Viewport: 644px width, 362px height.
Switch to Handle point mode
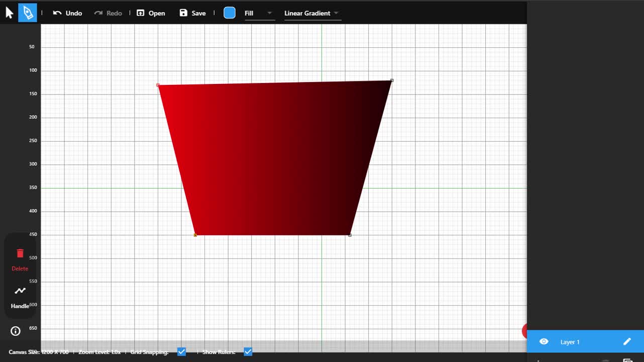tap(20, 298)
